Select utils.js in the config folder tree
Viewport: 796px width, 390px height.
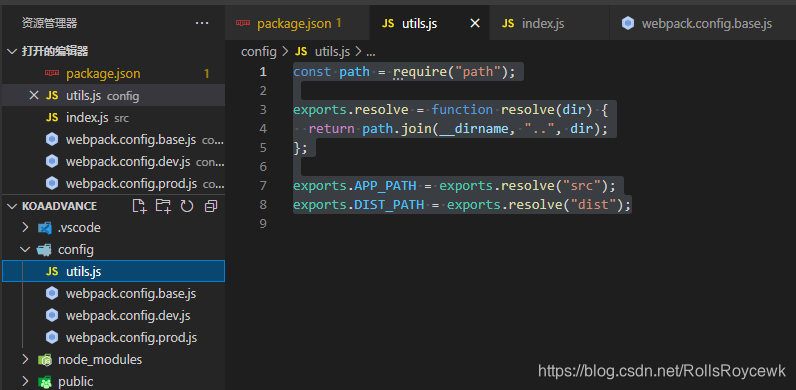point(114,272)
